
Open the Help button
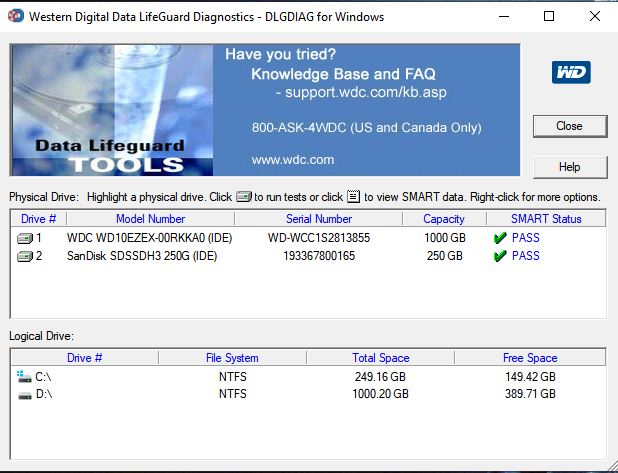(x=569, y=167)
